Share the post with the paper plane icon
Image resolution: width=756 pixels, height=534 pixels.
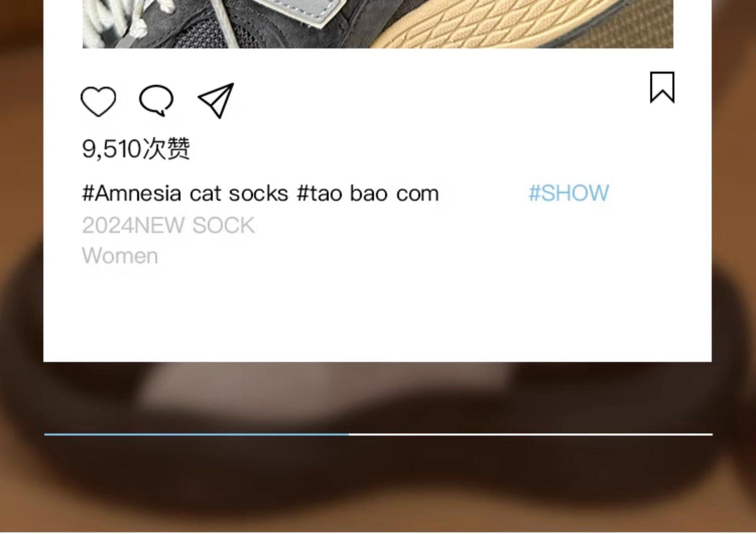tap(216, 100)
